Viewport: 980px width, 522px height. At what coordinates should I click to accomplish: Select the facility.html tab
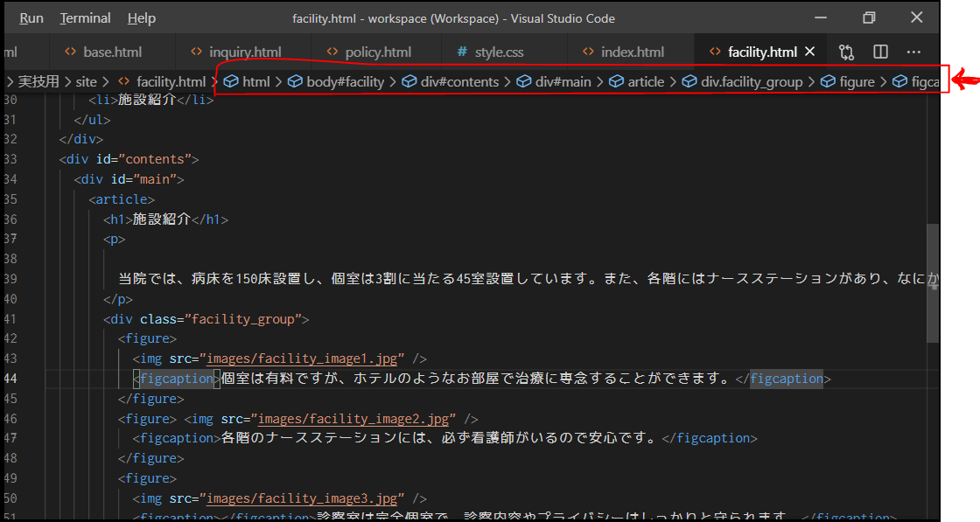coord(762,52)
